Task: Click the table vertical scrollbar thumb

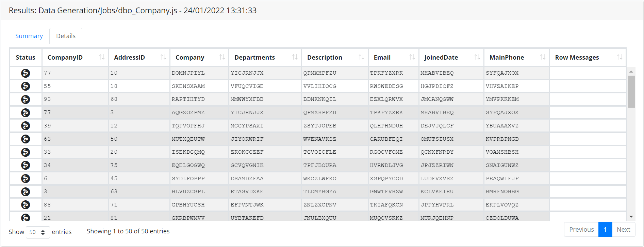Action: 631,91
